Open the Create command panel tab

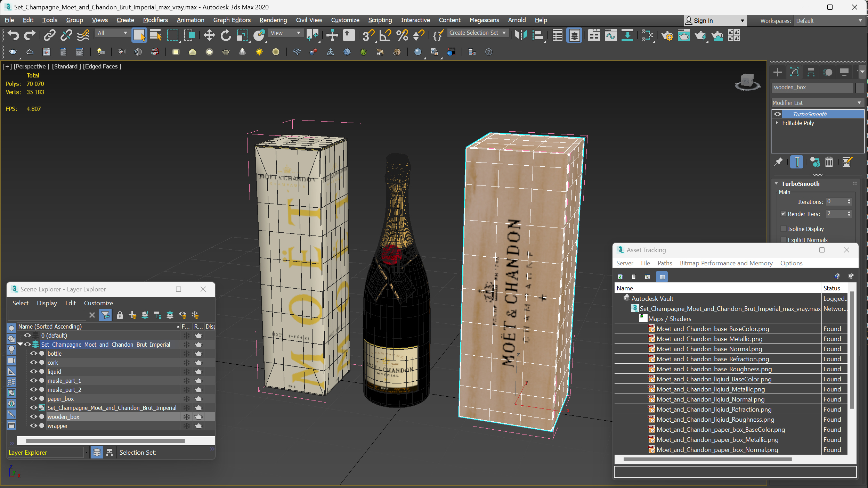pos(778,72)
